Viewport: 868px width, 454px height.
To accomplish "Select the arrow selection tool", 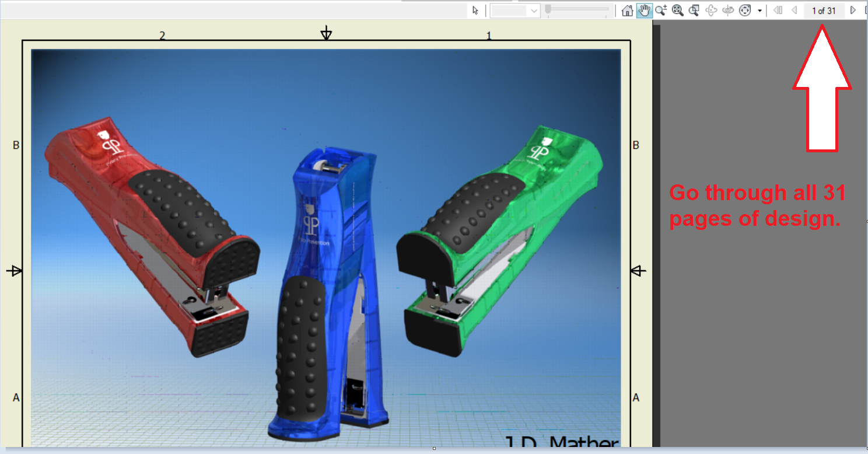I will [476, 10].
